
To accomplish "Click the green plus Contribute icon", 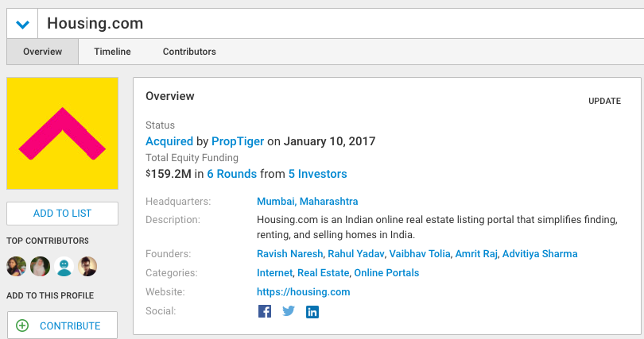I will (22, 326).
